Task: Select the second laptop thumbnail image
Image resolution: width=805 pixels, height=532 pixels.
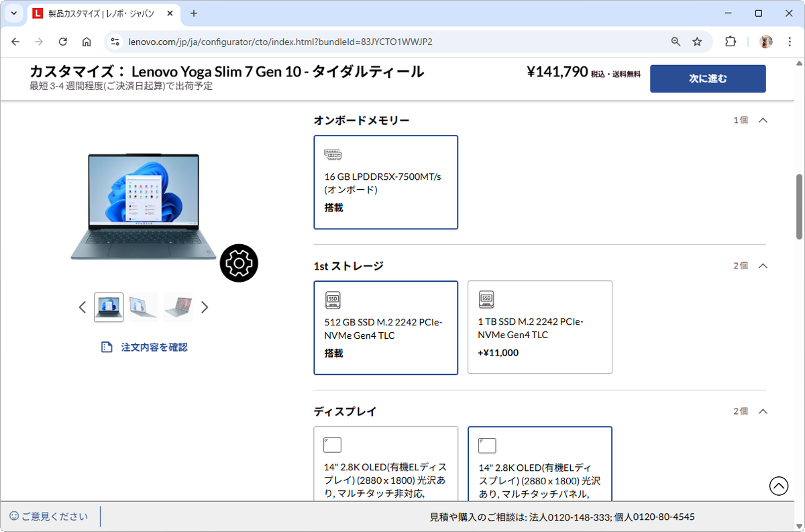Action: 144,307
